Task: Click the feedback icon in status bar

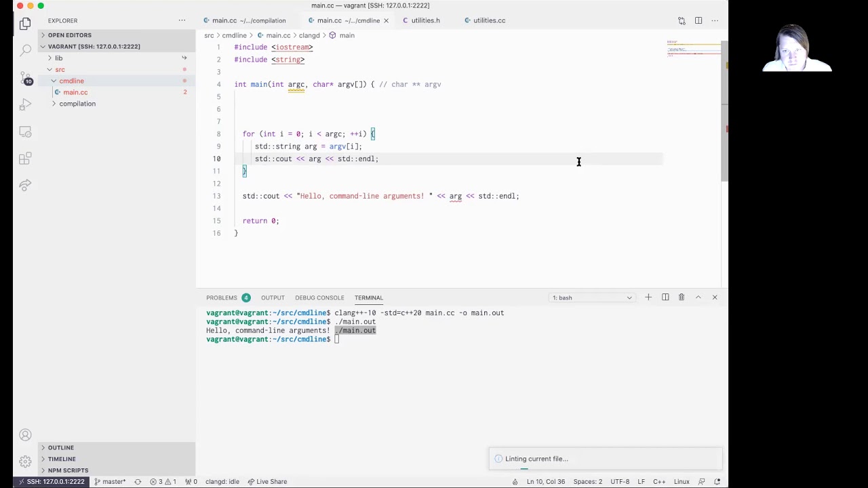Action: tap(702, 482)
